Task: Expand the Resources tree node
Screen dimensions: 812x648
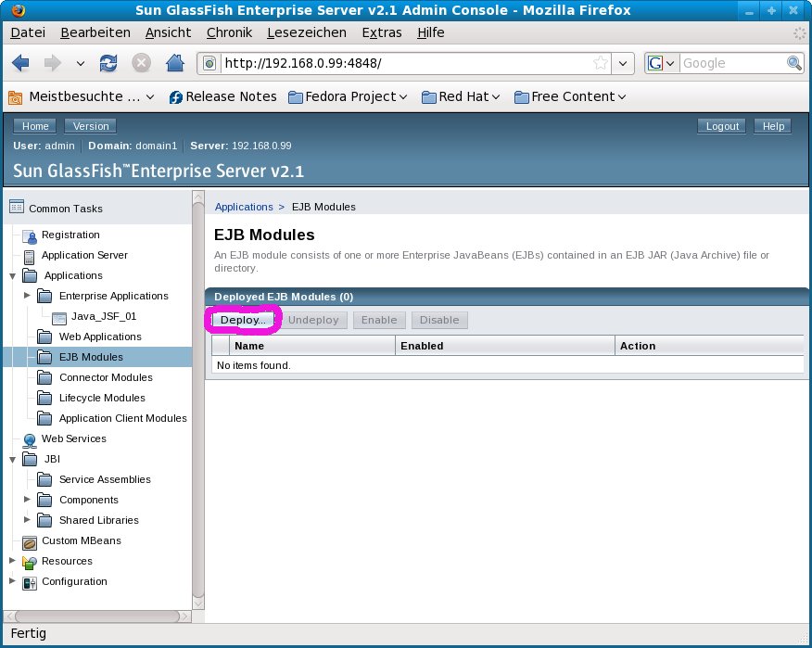Action: pyautogui.click(x=12, y=561)
